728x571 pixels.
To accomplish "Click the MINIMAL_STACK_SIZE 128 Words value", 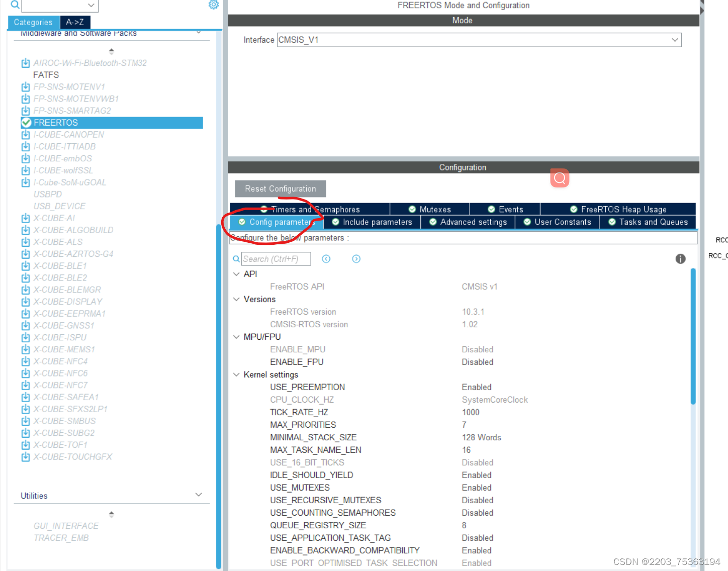I will [x=482, y=437].
